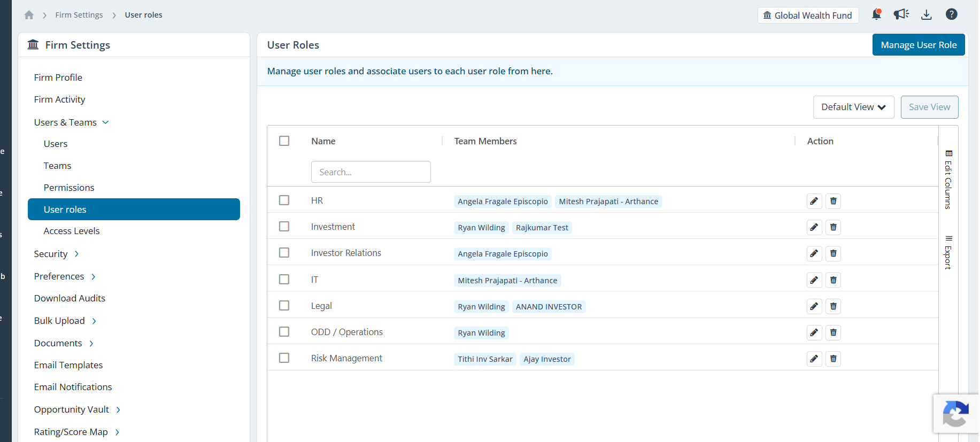
Task: Check the Risk Management row checkbox
Action: 284,358
